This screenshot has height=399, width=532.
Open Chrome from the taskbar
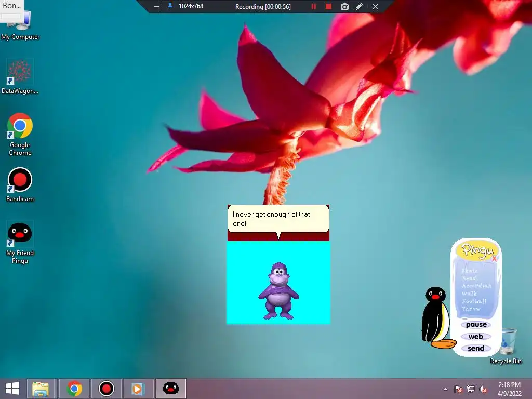[74, 389]
